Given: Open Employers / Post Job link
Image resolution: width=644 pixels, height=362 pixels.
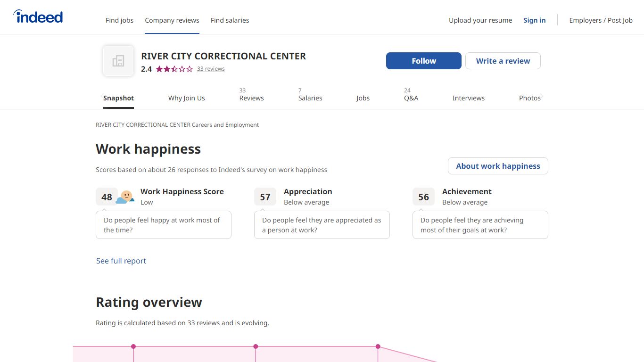Looking at the screenshot, I should tap(601, 20).
